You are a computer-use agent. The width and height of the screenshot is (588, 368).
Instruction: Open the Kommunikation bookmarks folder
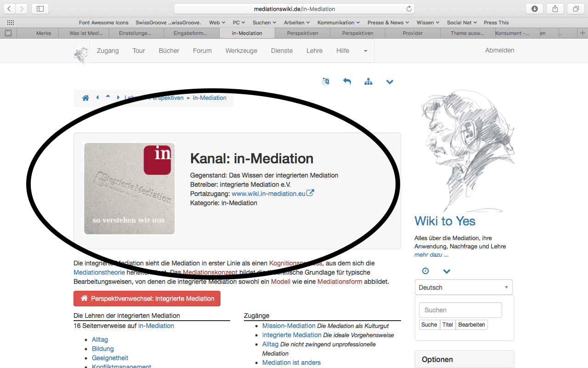click(x=339, y=23)
